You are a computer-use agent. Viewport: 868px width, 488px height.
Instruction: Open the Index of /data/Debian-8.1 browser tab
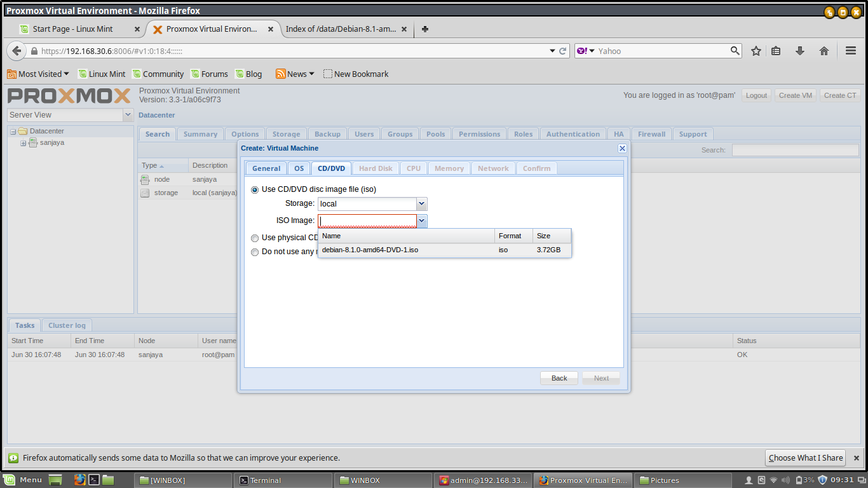pos(341,29)
